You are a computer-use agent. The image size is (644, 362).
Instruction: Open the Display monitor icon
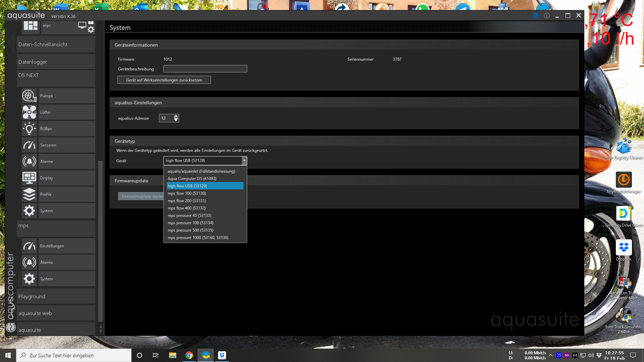click(x=29, y=178)
